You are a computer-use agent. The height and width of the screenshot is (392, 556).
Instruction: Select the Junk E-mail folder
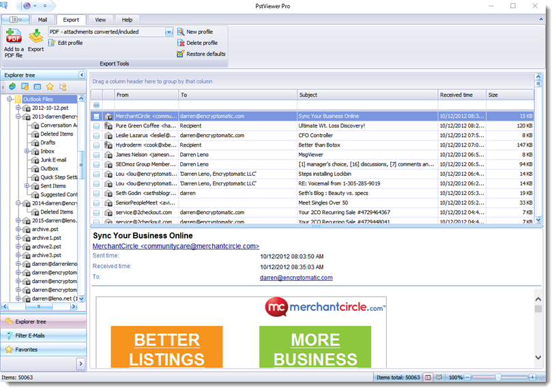pos(53,160)
